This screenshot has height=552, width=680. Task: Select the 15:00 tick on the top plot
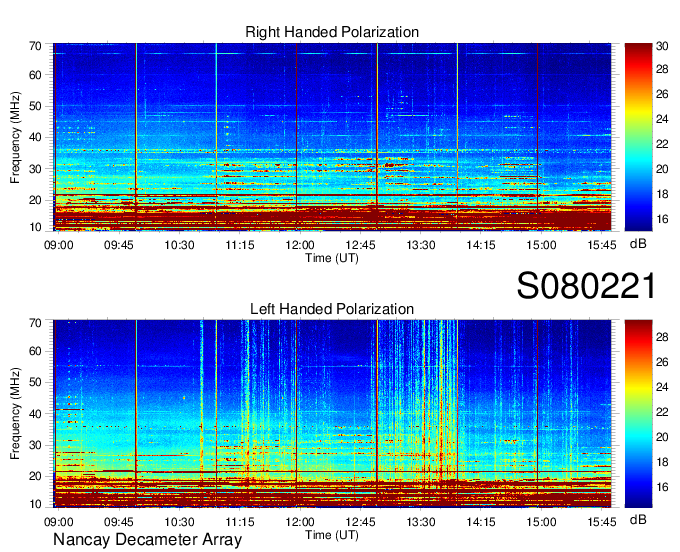(541, 245)
